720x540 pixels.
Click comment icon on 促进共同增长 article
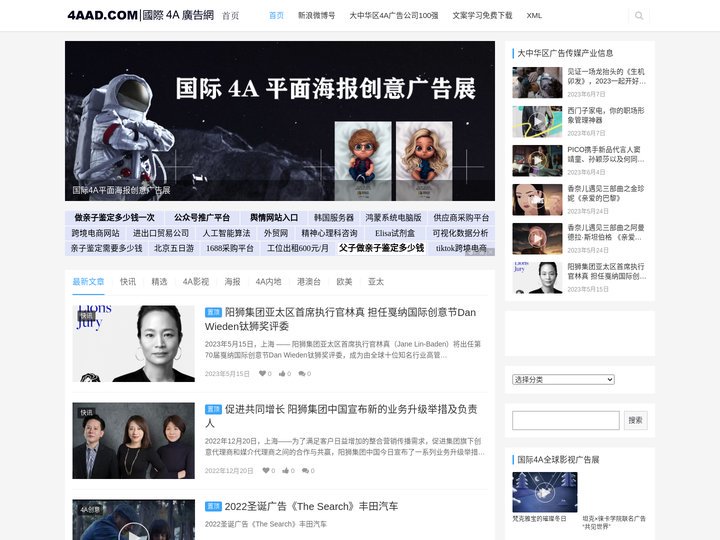pyautogui.click(x=305, y=470)
